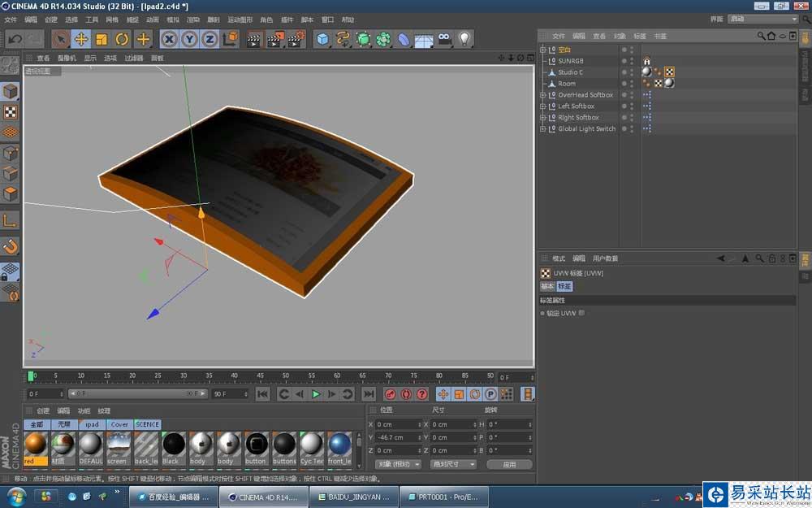Click the 应用 apply button
The height and width of the screenshot is (508, 812).
(509, 464)
